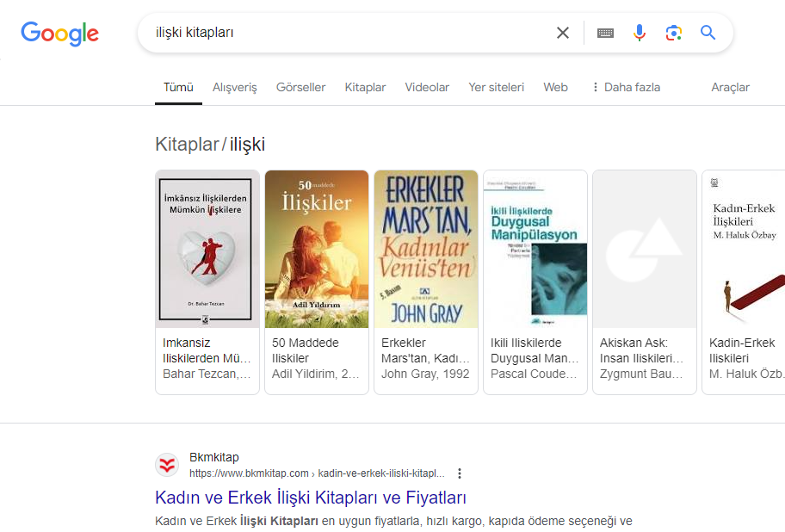Viewport: 785px width, 532px height.
Task: Open the on-screen keyboard input tool
Action: point(605,33)
